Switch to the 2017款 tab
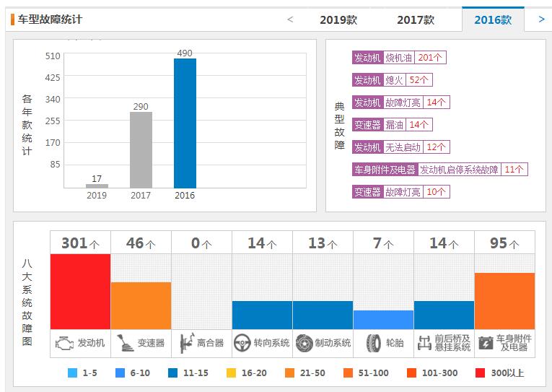The width and height of the screenshot is (552, 392). click(x=416, y=19)
